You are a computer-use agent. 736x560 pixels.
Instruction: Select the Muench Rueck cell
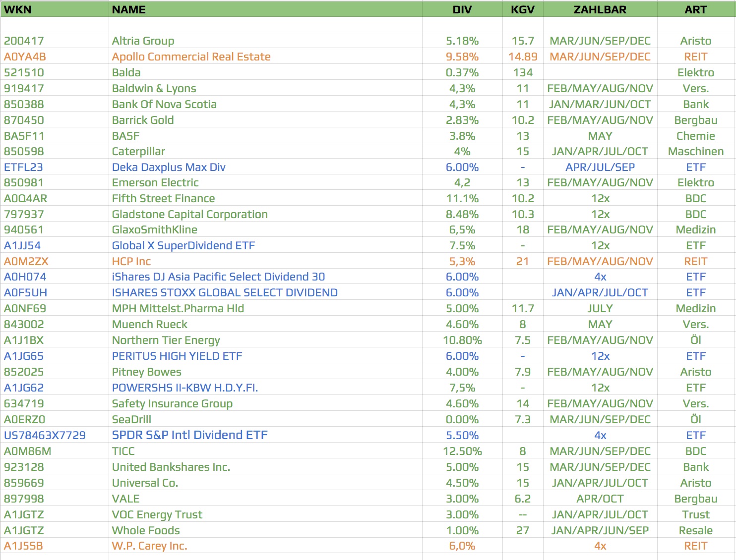pos(265,324)
